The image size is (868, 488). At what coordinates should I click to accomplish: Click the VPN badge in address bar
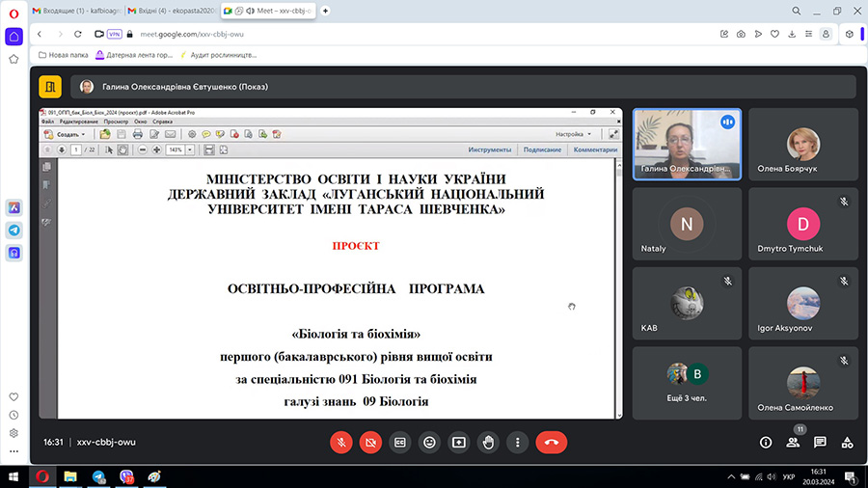[x=115, y=33]
